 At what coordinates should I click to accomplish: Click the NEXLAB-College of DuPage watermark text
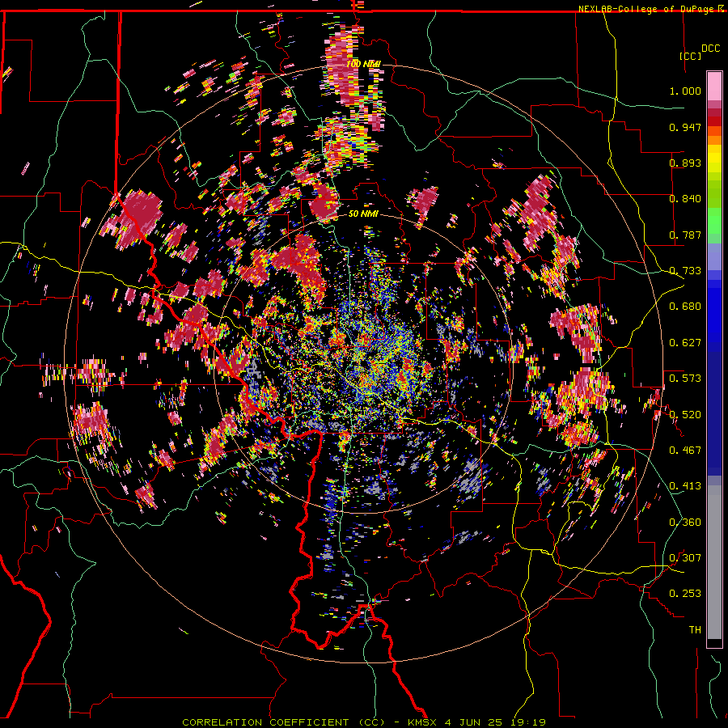(x=646, y=9)
